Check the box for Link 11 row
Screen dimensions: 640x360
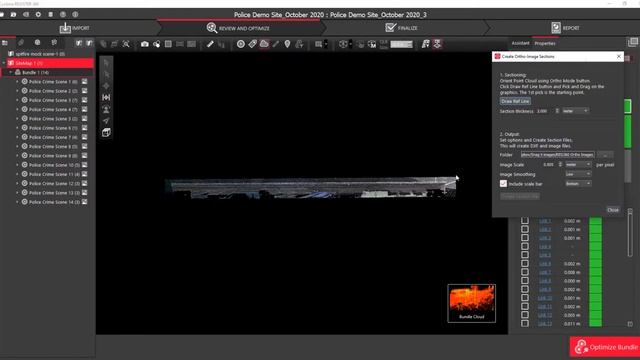(x=525, y=307)
